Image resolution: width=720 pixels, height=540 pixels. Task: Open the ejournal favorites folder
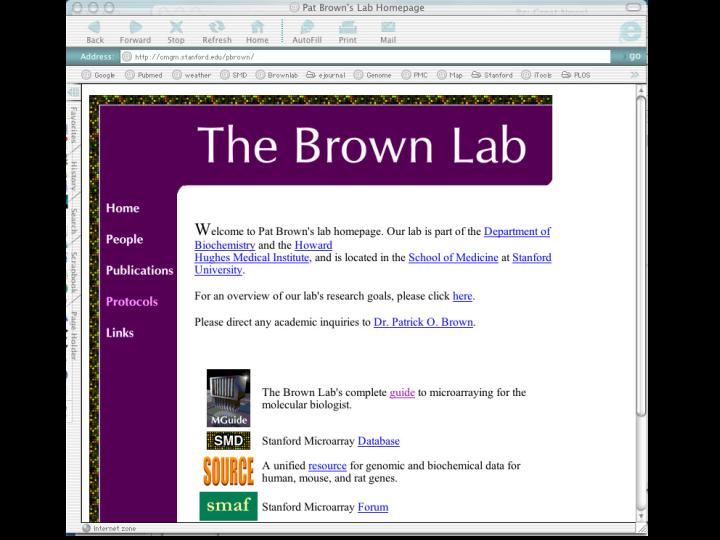[326, 75]
